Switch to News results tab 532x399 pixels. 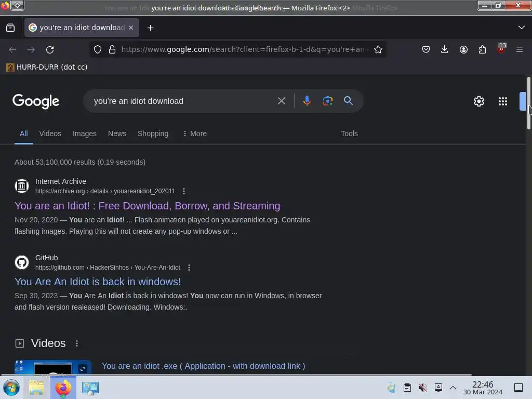117,134
